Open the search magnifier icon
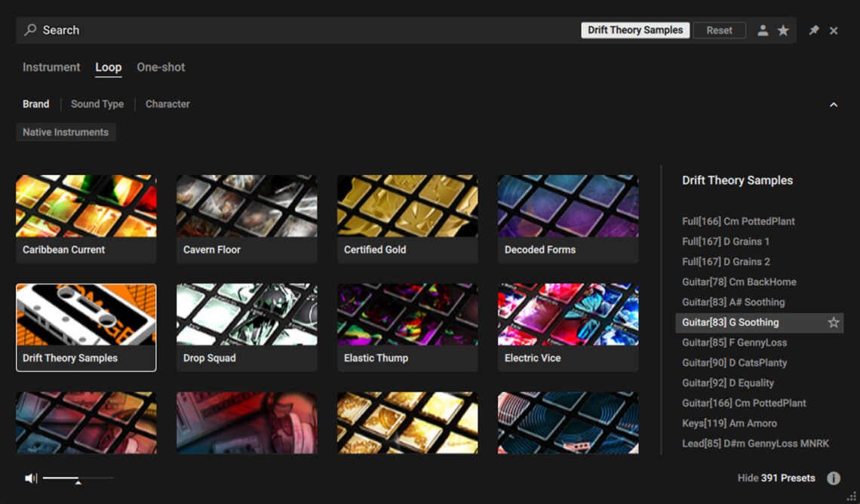Image resolution: width=860 pixels, height=504 pixels. tap(30, 30)
